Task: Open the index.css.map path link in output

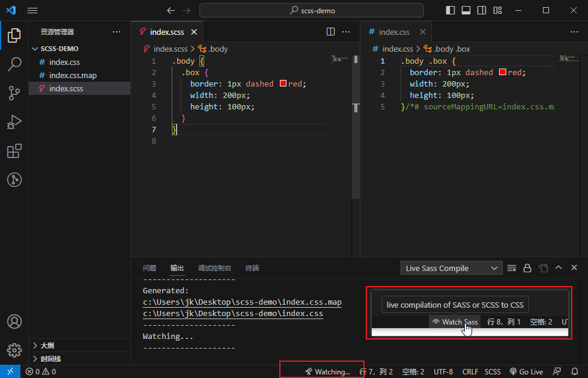Action: (242, 302)
